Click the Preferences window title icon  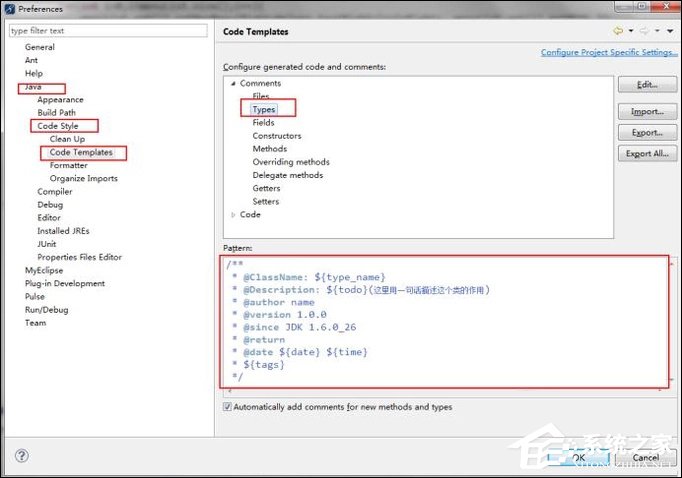click(x=10, y=9)
